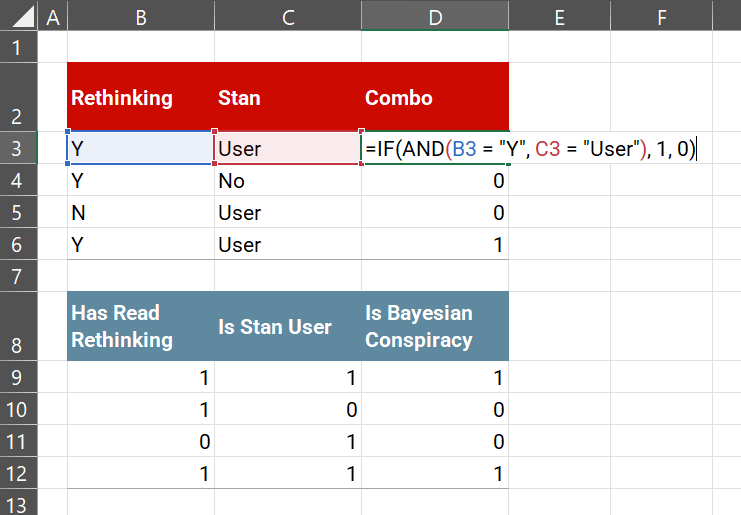Click cell C4 containing 'No'
Image resolution: width=741 pixels, height=515 pixels.
tap(288, 180)
